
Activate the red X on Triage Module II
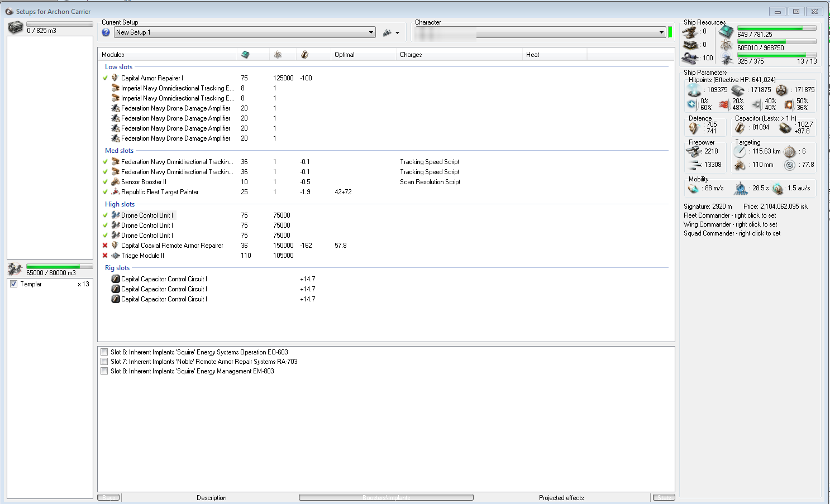tap(105, 256)
